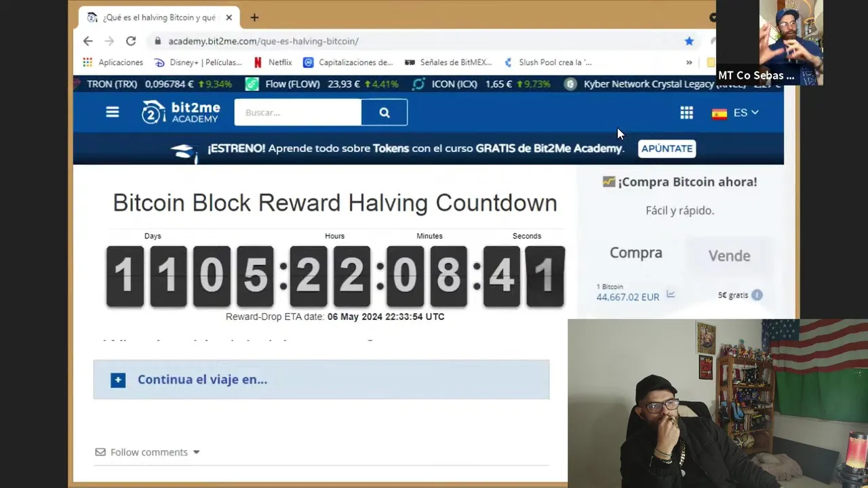
Task: Click TRON (TRX) in ticker
Action: pyautogui.click(x=112, y=84)
